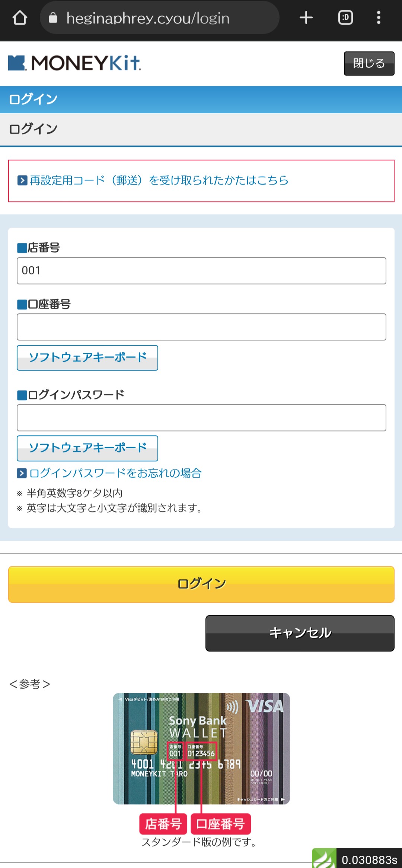Open software keyboard for login password

(87, 448)
